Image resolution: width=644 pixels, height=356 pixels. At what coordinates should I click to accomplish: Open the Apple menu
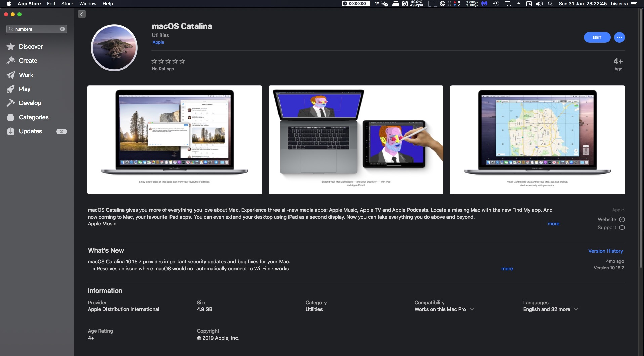click(x=9, y=4)
